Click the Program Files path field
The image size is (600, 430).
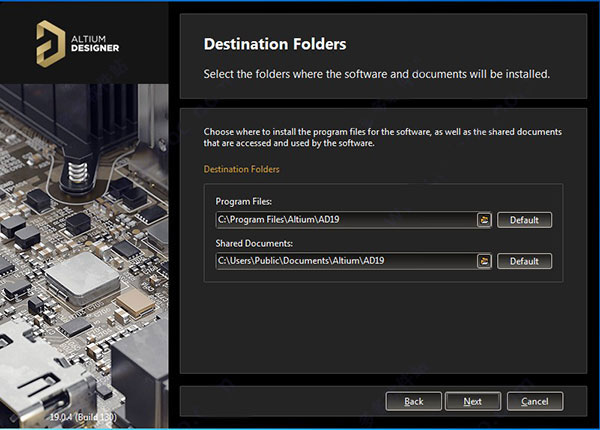[x=346, y=220]
